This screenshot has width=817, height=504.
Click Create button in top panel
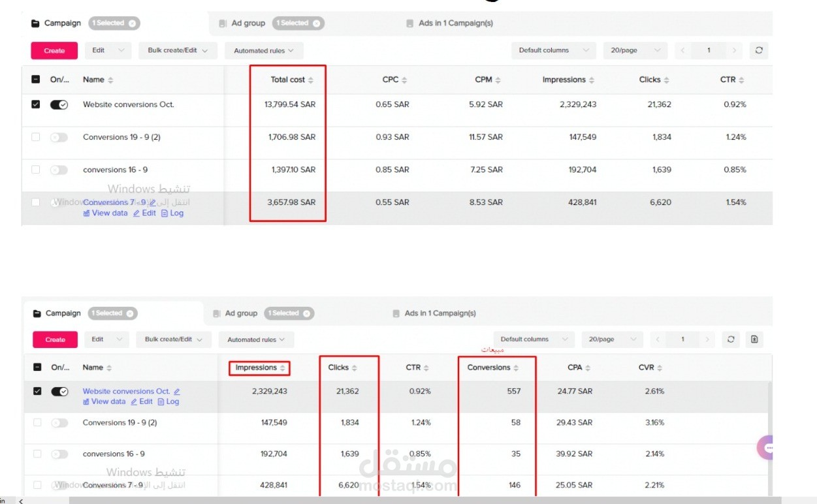point(54,50)
